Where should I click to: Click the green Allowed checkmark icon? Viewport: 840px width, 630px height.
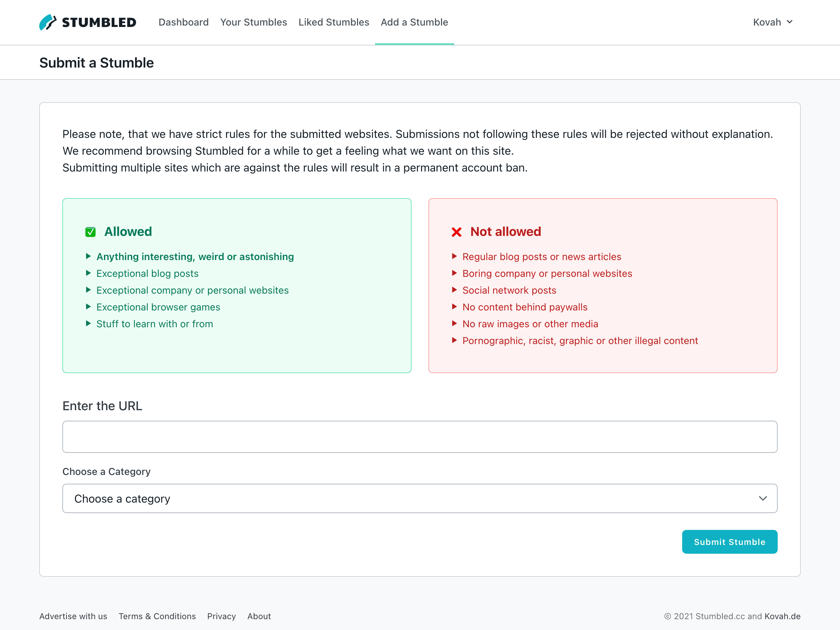pyautogui.click(x=90, y=232)
